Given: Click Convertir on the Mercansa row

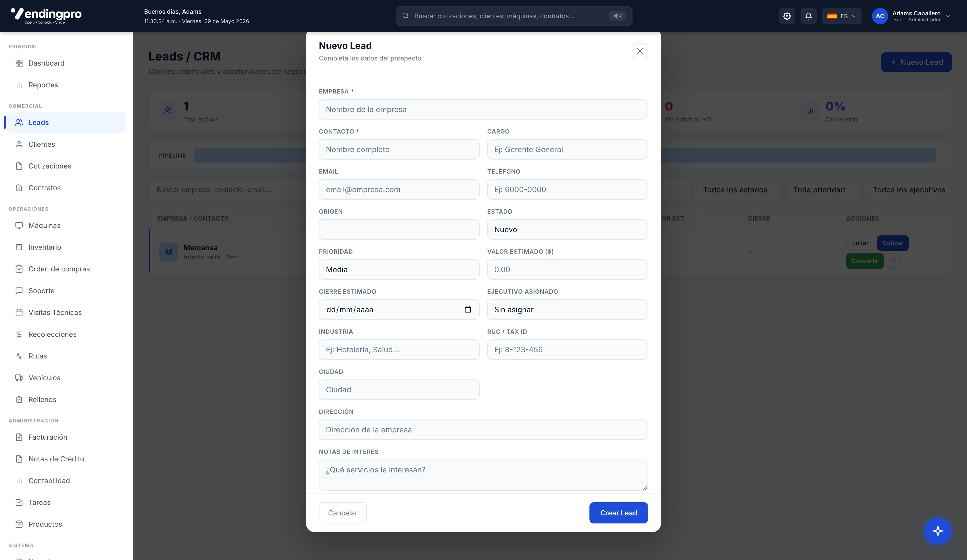Looking at the screenshot, I should [x=865, y=261].
